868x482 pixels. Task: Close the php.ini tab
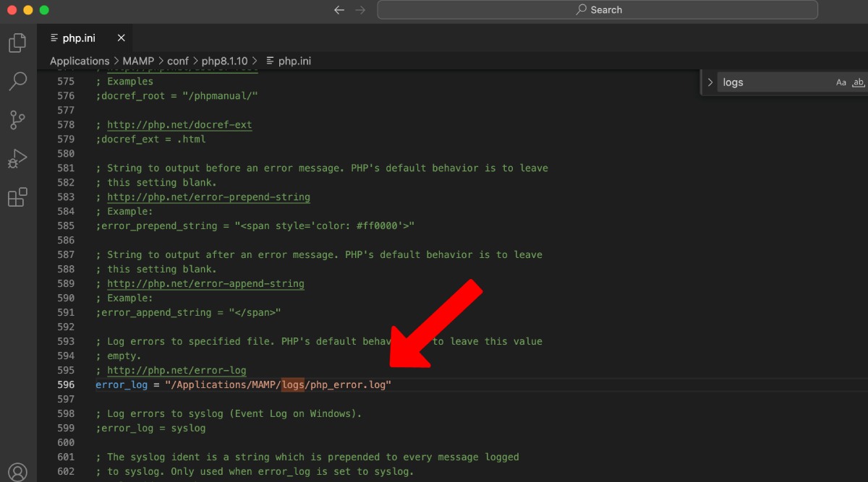pos(121,38)
